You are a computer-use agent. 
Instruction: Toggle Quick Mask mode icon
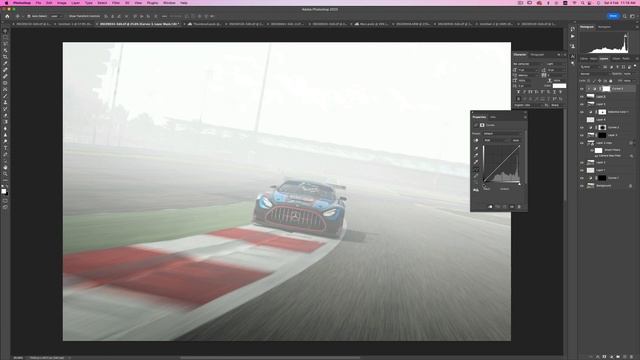click(5, 200)
